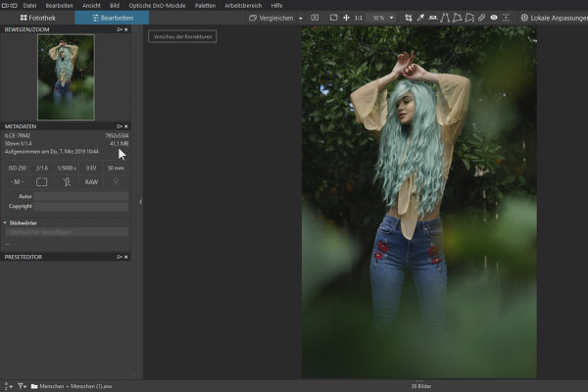Click the main portrait photo preview

419,202
